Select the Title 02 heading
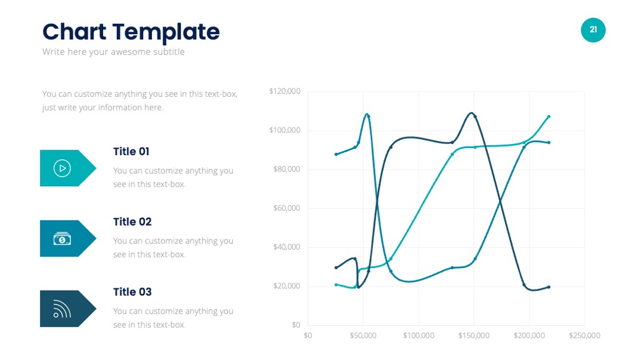Screen dimensions: 644x363 click(x=132, y=222)
